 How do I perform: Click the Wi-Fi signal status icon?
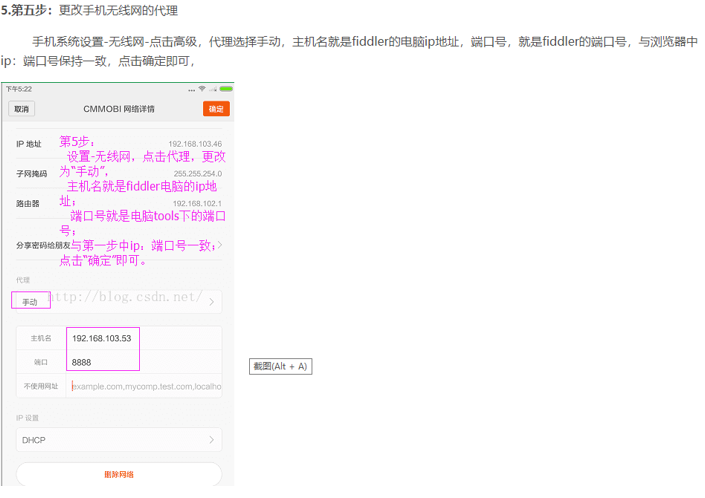[x=202, y=89]
